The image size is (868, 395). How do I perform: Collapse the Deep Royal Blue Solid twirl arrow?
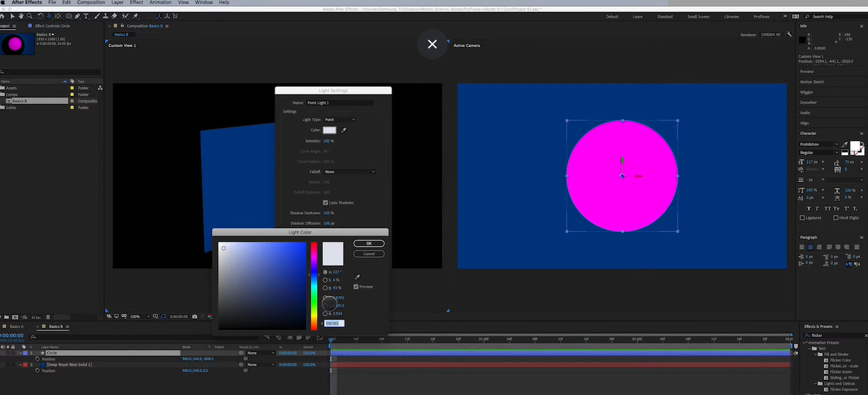(x=20, y=364)
